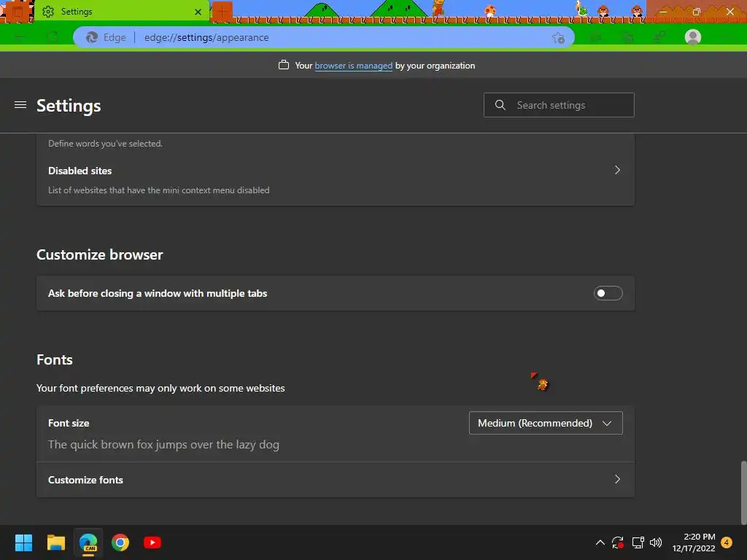Show hidden system tray icons

coord(600,542)
